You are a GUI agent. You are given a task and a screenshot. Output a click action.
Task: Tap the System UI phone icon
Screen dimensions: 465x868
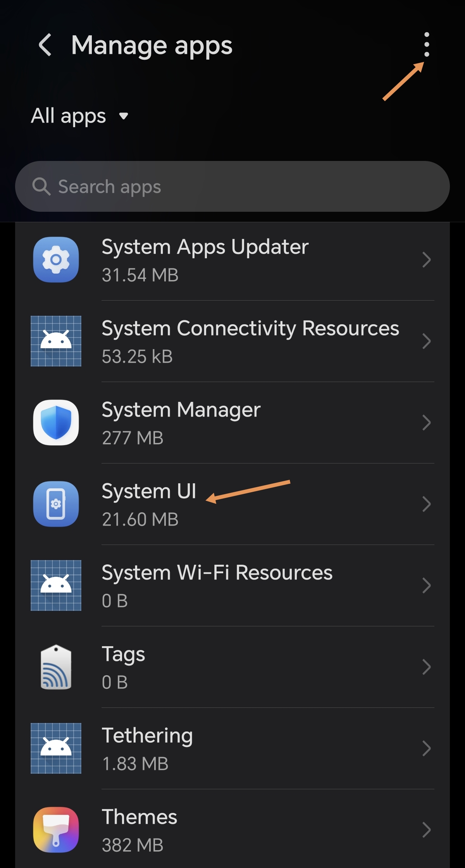(56, 504)
